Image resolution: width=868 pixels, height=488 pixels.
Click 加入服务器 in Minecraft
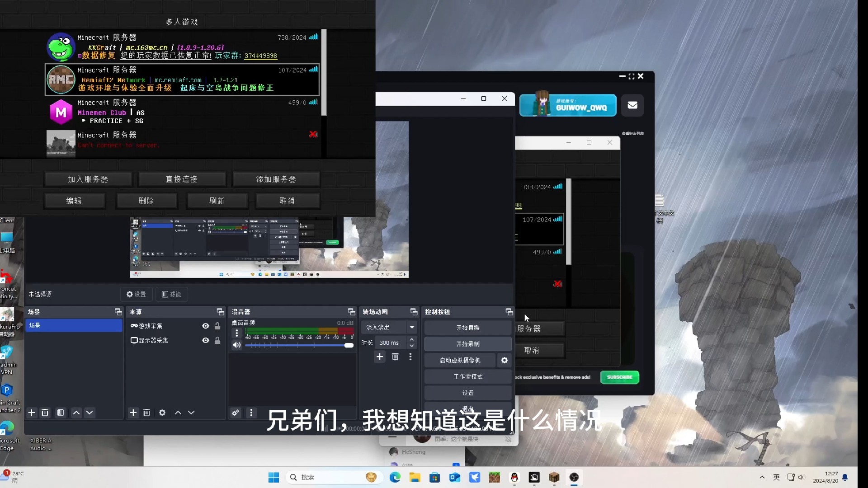click(x=88, y=179)
